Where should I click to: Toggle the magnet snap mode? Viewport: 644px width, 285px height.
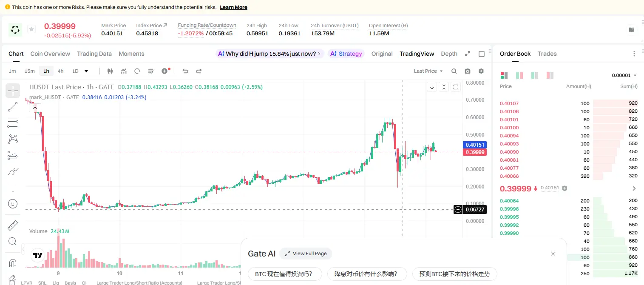tap(13, 262)
